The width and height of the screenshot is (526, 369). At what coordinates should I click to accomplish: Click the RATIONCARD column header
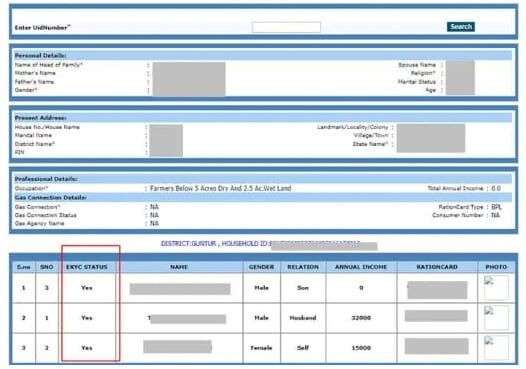pyautogui.click(x=437, y=267)
